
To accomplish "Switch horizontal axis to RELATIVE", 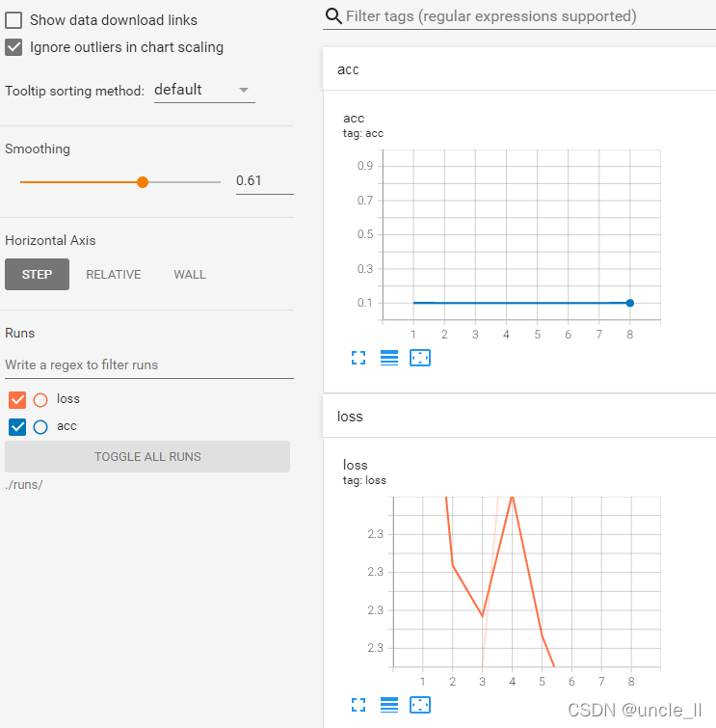I will 113,275.
